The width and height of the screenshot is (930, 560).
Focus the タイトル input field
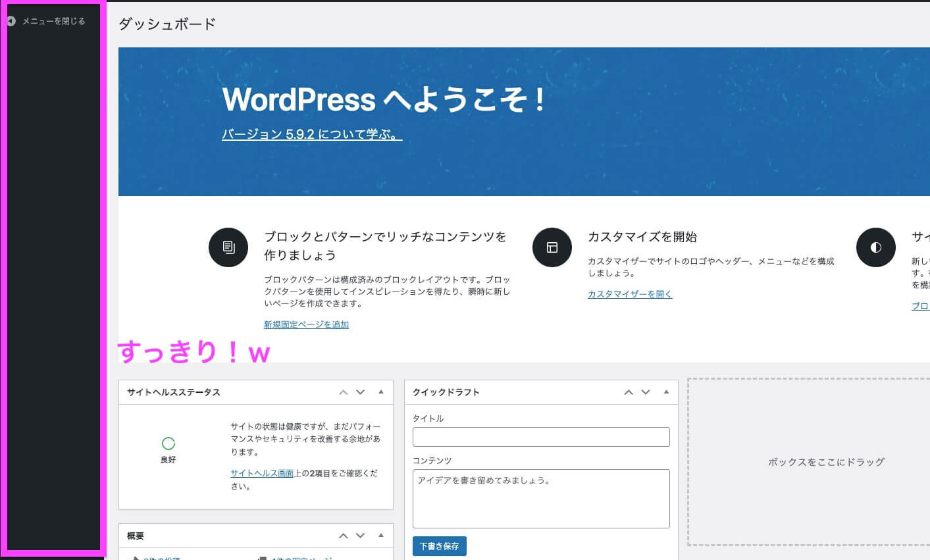(541, 437)
